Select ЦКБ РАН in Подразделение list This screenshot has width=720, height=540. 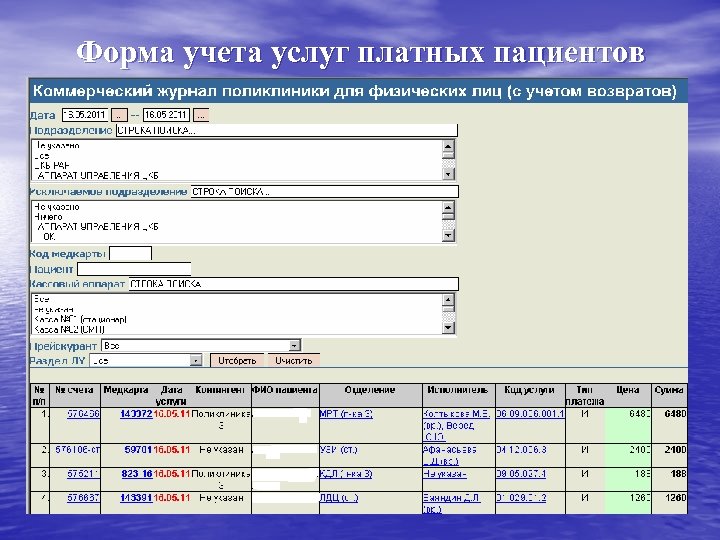click(52, 165)
